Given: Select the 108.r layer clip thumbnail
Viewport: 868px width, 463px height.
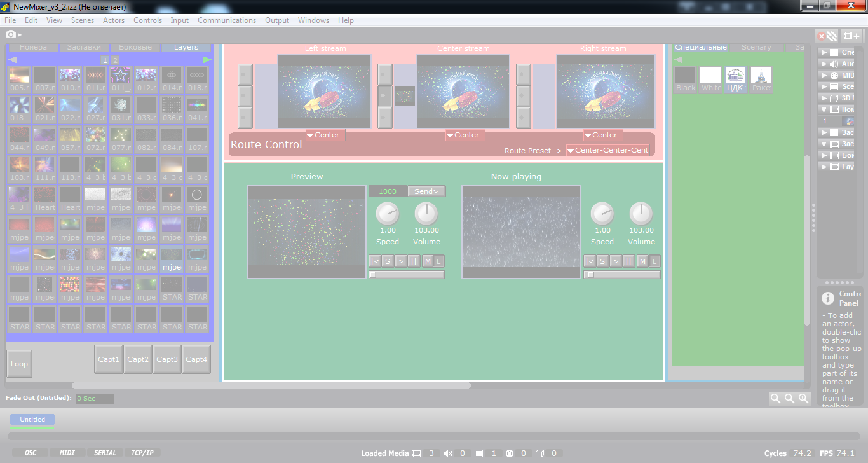Looking at the screenshot, I should pos(19,169).
